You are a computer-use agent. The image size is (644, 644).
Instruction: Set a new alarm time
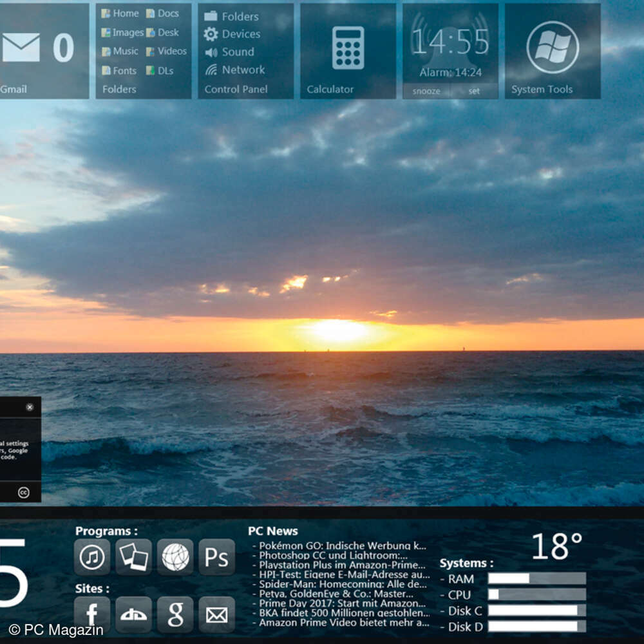click(x=474, y=91)
